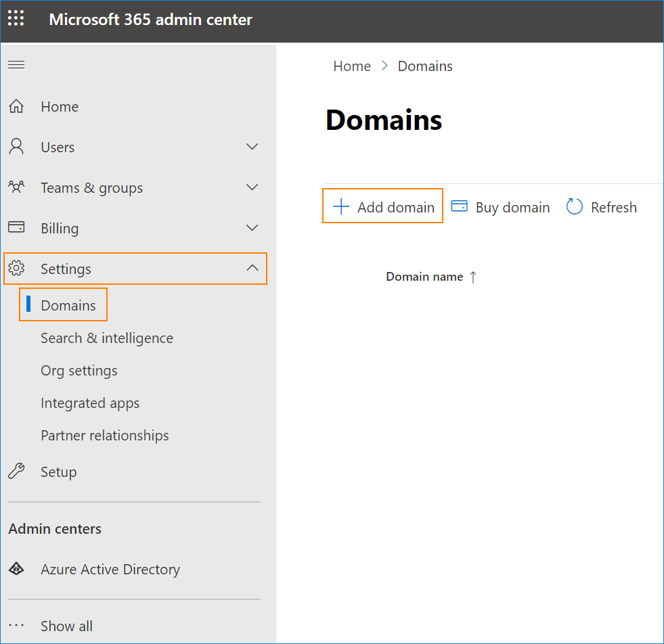Sort by the Domain name arrow icon

tap(473, 277)
